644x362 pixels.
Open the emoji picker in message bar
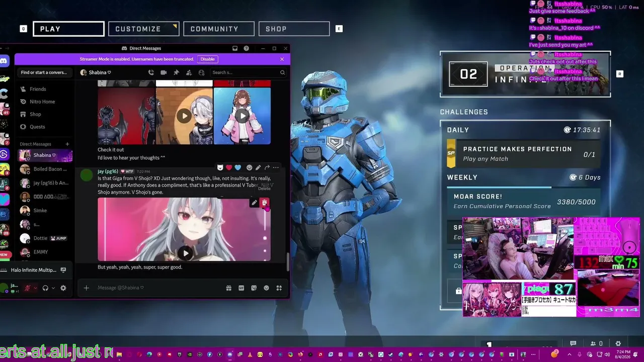(266, 288)
